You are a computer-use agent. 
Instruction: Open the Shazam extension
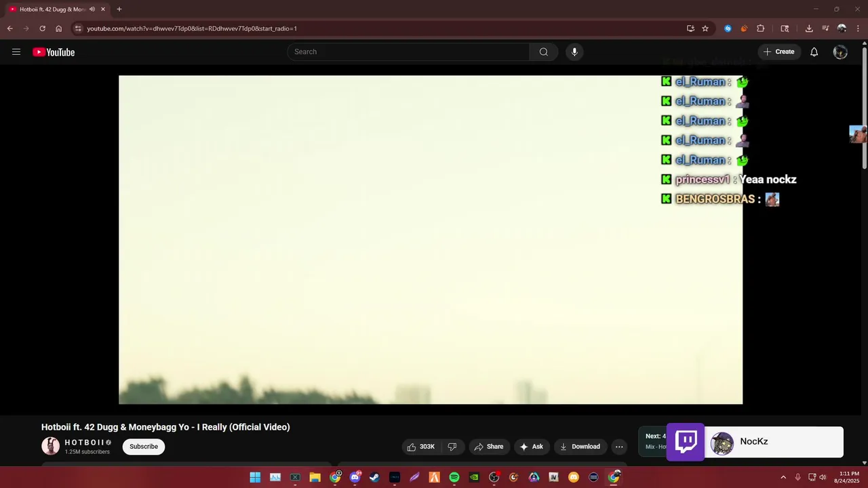click(x=728, y=28)
